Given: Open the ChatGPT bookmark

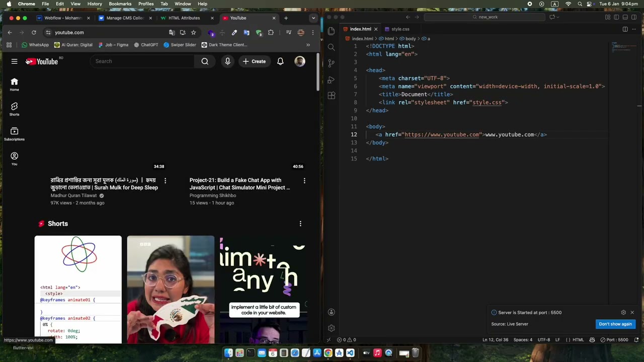Looking at the screenshot, I should point(146,45).
